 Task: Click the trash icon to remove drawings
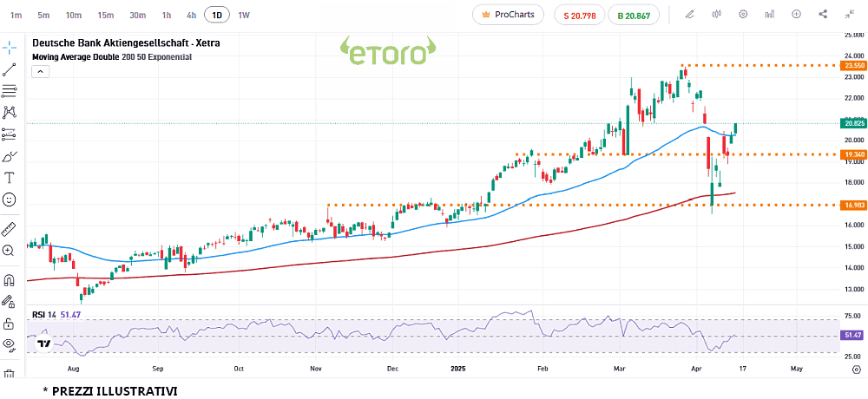9,374
